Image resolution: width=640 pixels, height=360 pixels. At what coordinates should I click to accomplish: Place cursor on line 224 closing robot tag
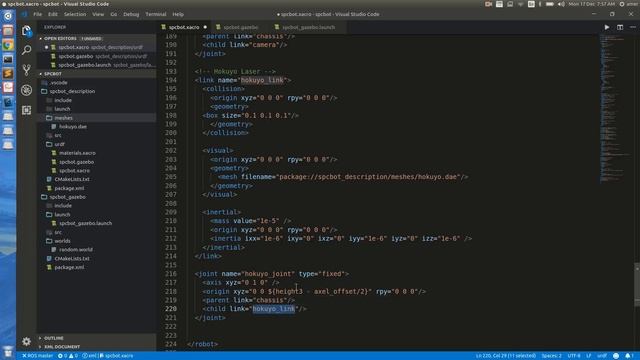coord(202,344)
